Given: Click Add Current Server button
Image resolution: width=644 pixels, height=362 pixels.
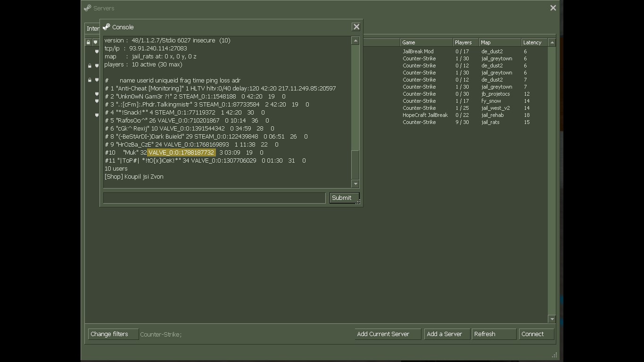Looking at the screenshot, I should coord(388,334).
